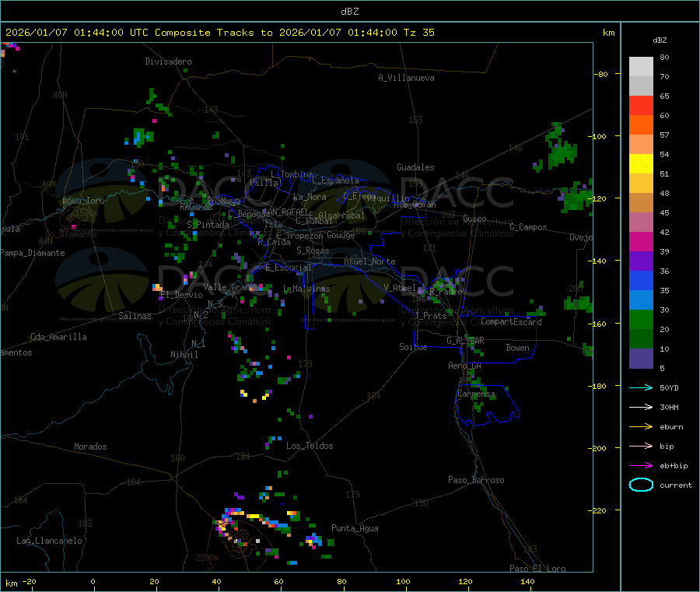Click the 'Cda_Amarilla' map label
The height and width of the screenshot is (592, 700).
pyautogui.click(x=58, y=337)
